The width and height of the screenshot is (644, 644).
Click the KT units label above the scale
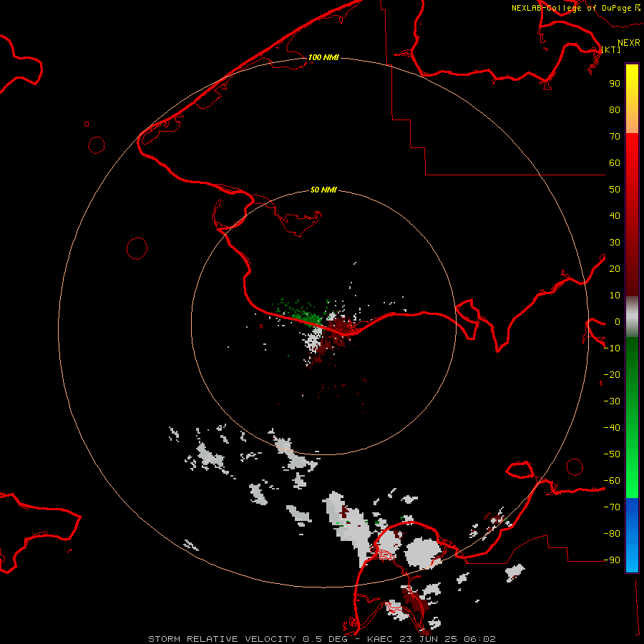pyautogui.click(x=611, y=49)
